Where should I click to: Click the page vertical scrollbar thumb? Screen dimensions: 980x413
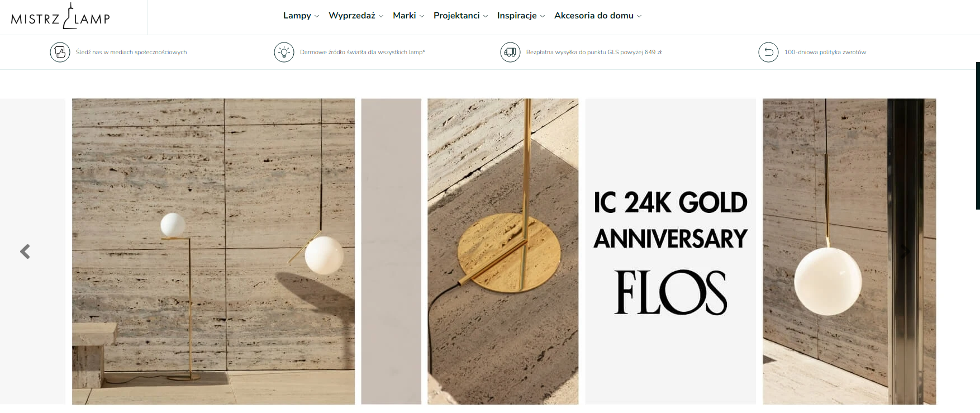[978, 136]
